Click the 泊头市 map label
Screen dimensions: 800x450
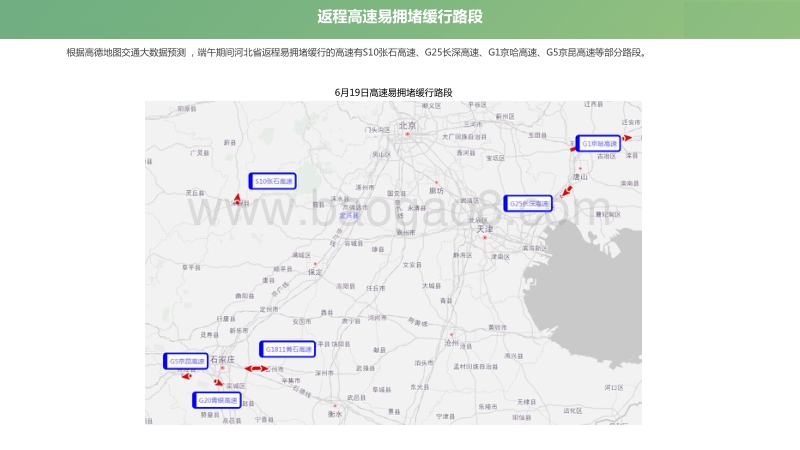pyautogui.click(x=424, y=363)
